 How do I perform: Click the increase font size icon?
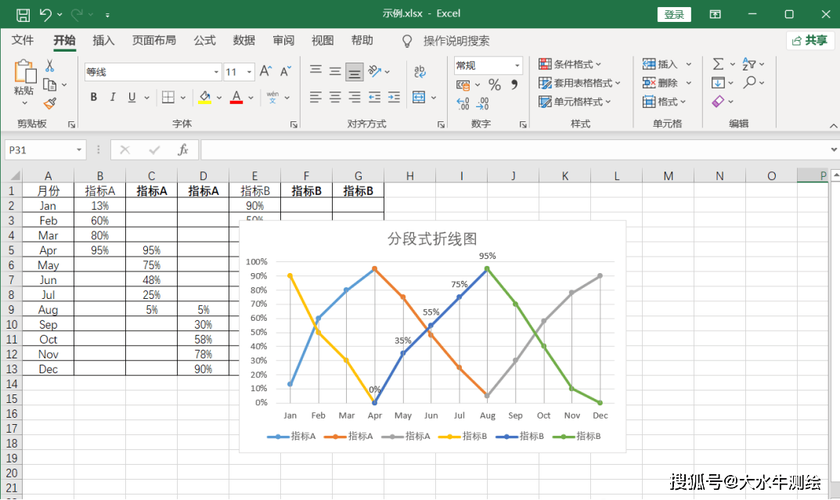[265, 72]
